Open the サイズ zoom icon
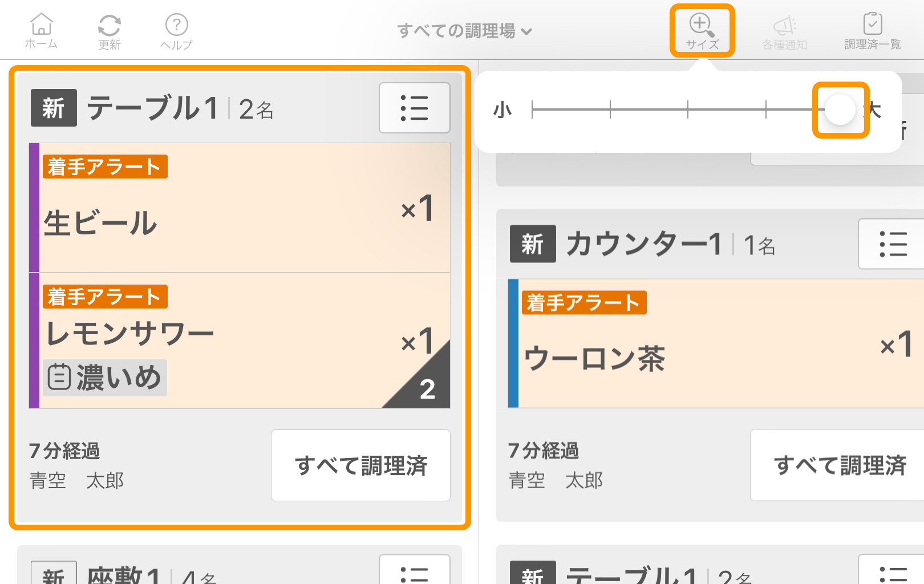This screenshot has height=584, width=924. click(702, 31)
